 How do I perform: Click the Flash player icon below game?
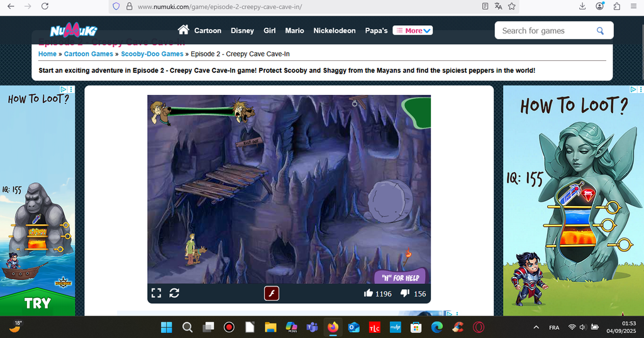tap(272, 293)
